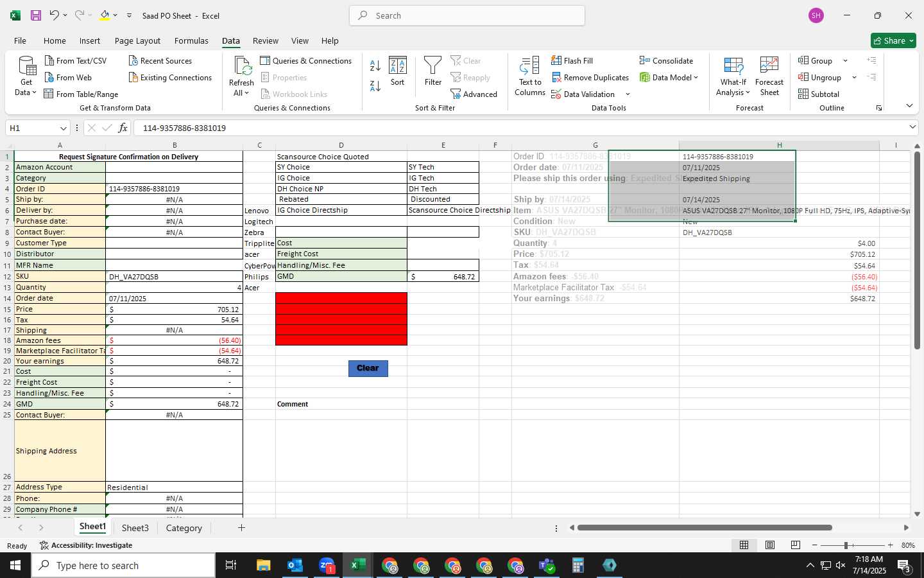
Task: Click the SH account avatar
Action: pos(816,15)
